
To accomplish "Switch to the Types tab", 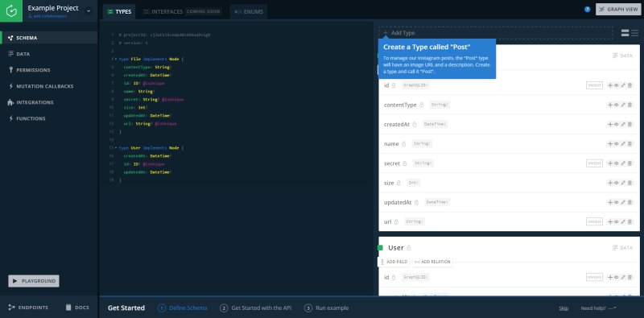I will (x=119, y=12).
